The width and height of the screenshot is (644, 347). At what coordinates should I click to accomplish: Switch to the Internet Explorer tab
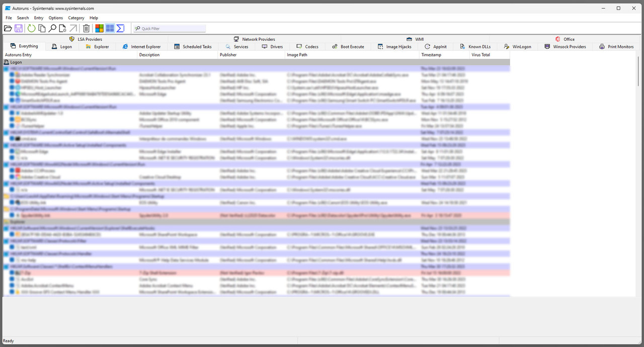pos(142,47)
